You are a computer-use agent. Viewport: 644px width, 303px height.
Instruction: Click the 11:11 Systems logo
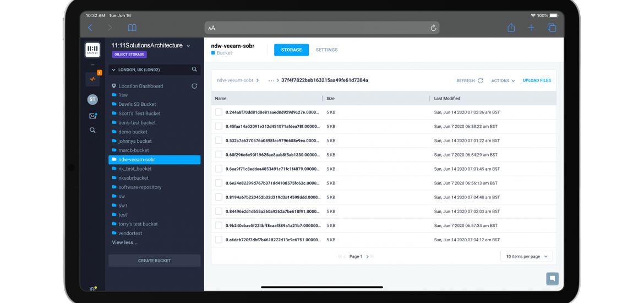(92, 50)
